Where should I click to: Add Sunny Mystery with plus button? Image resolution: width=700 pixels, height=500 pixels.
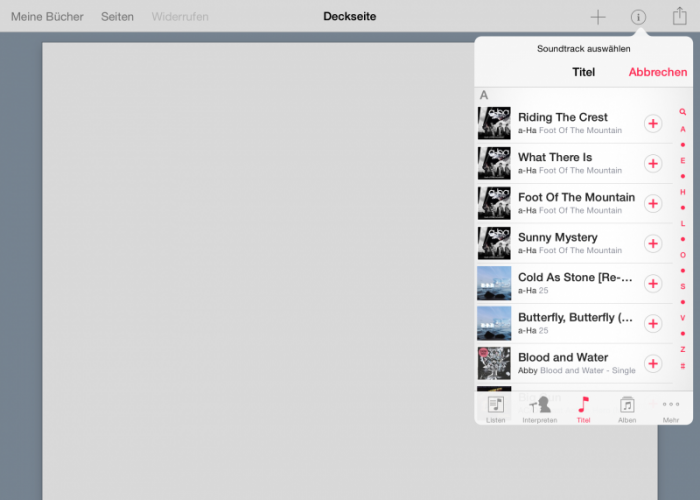(652, 243)
